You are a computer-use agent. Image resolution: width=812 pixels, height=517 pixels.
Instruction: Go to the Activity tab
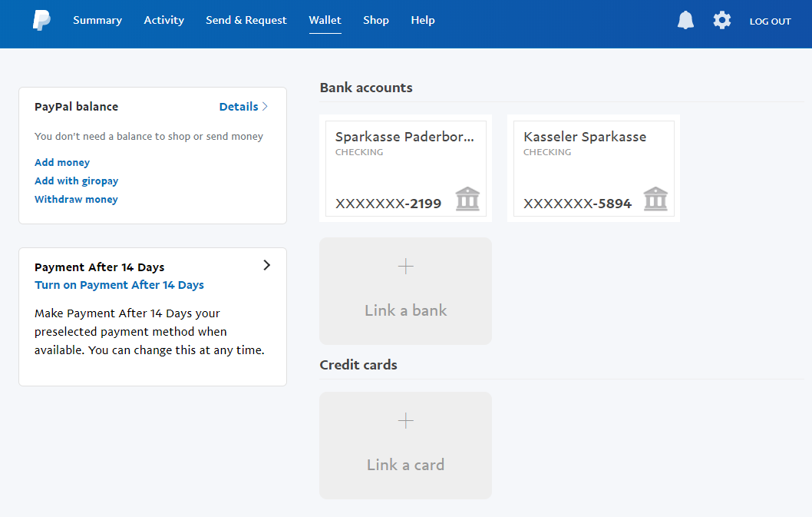point(163,20)
